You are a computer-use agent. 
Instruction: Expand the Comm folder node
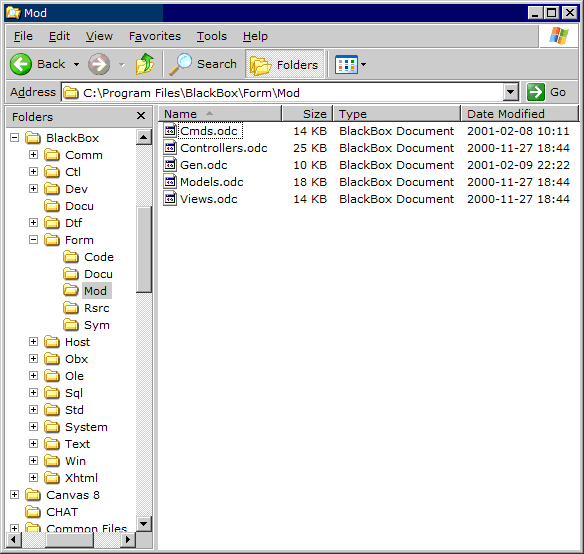point(34,155)
